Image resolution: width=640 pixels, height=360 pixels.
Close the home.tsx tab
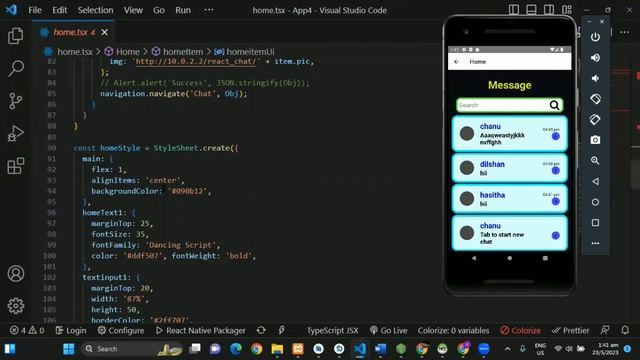pos(104,32)
